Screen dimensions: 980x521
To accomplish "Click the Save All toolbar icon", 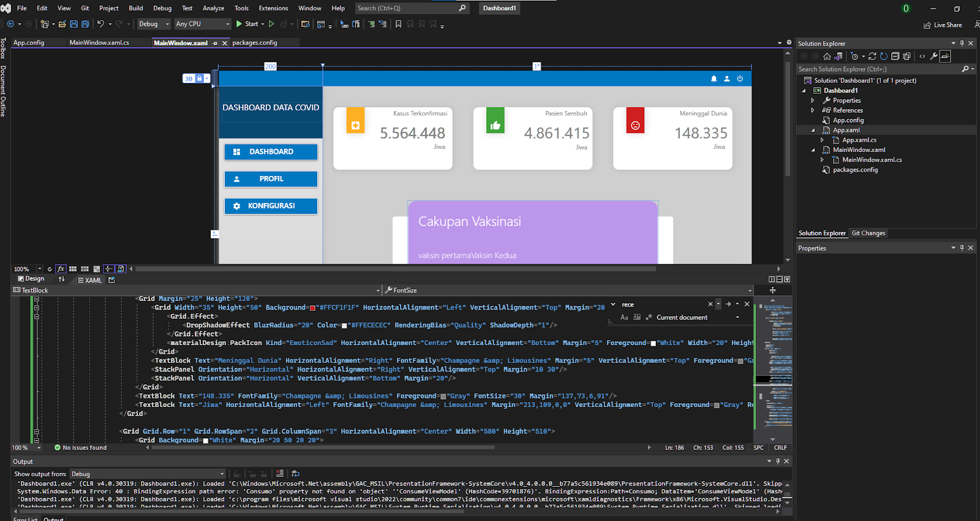I will (85, 24).
